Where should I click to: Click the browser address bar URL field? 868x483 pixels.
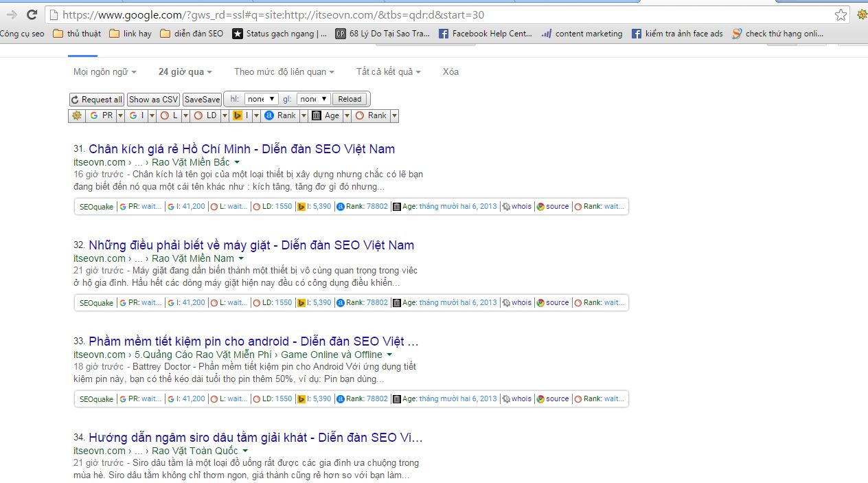point(412,14)
